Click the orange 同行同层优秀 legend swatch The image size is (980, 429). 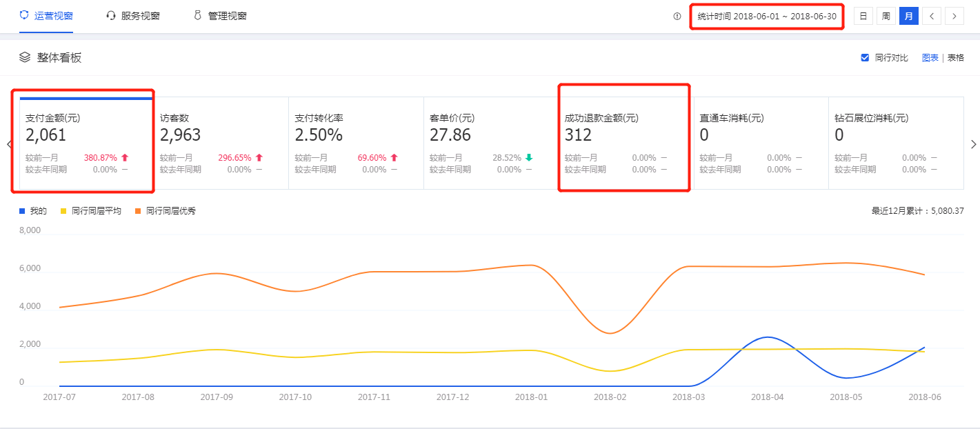138,211
